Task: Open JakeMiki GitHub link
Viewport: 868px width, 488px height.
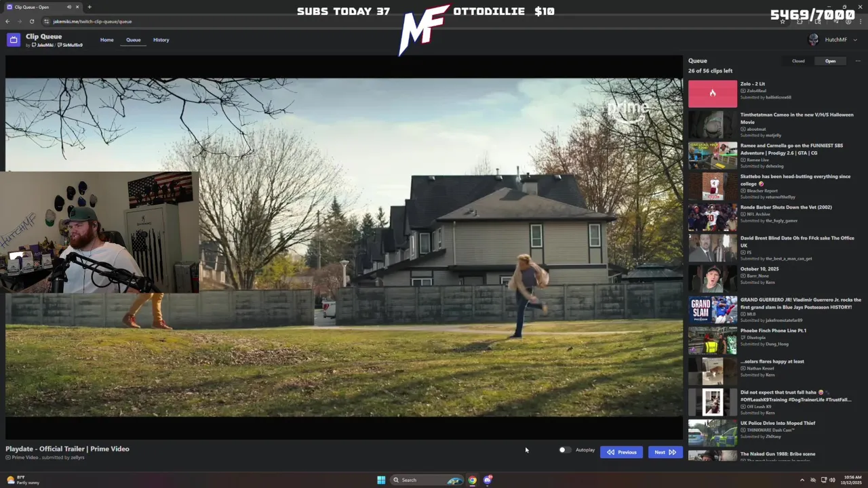Action: tap(43, 45)
